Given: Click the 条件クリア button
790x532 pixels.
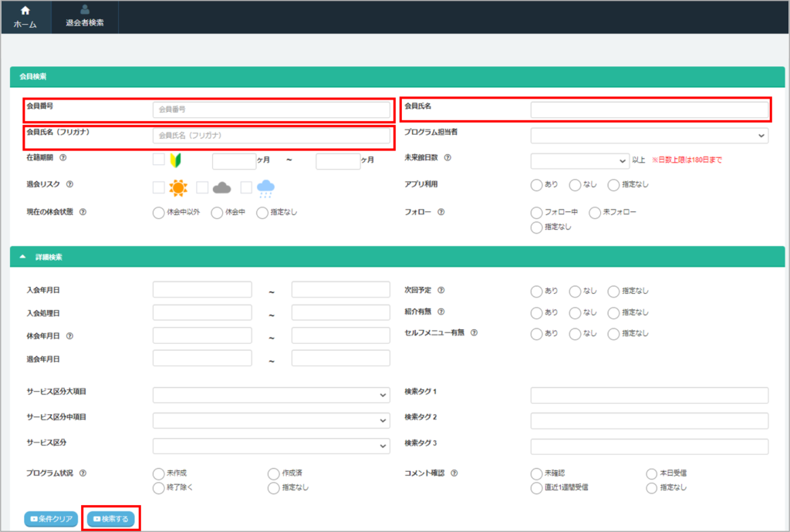Looking at the screenshot, I should (x=51, y=519).
